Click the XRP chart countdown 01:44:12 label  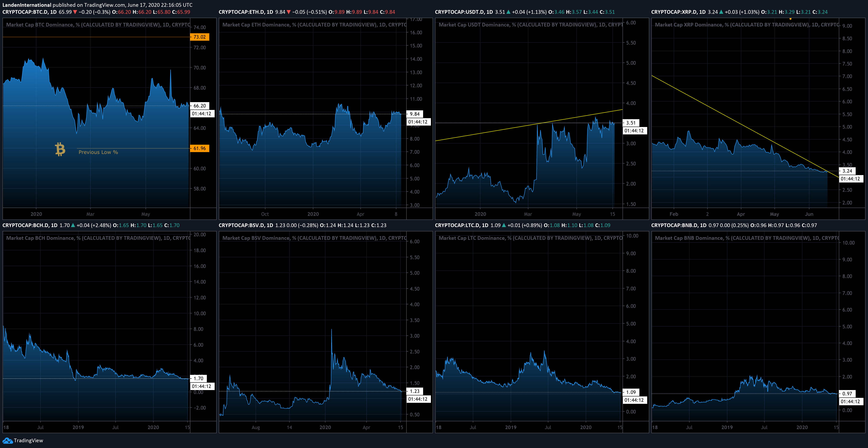[851, 179]
